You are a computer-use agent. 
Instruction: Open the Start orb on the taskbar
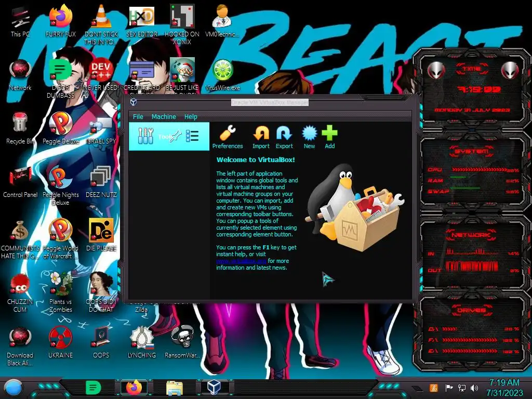tap(14, 388)
